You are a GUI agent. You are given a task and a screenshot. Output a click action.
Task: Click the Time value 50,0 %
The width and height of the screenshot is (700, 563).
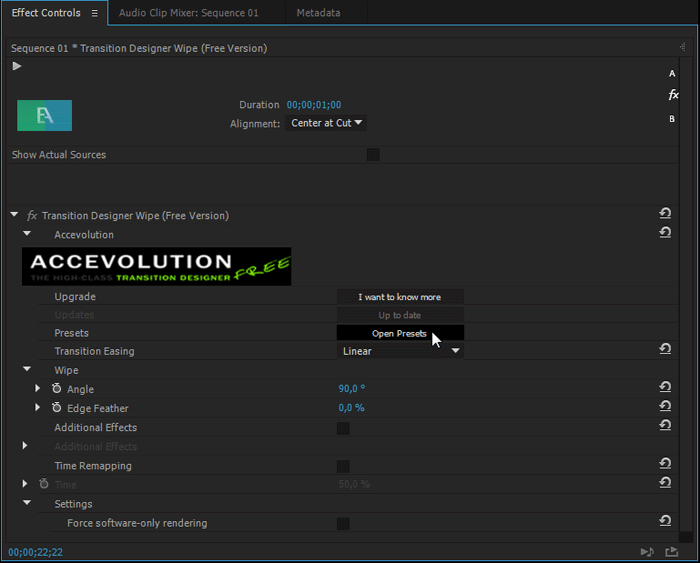pos(354,484)
